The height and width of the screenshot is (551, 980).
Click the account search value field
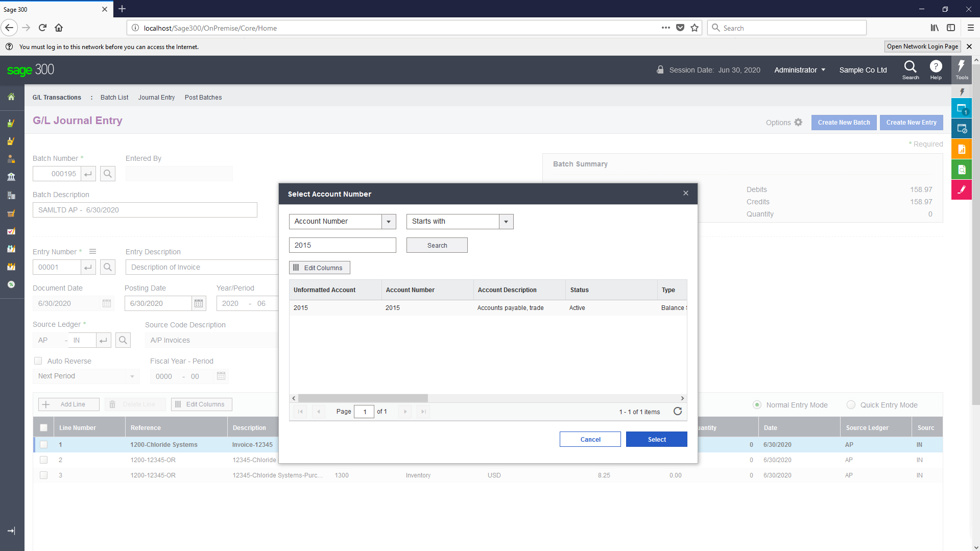[x=343, y=246]
